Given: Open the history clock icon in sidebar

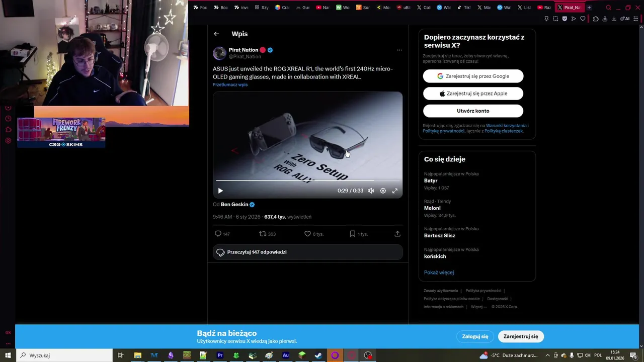Looking at the screenshot, I should coord(8,119).
